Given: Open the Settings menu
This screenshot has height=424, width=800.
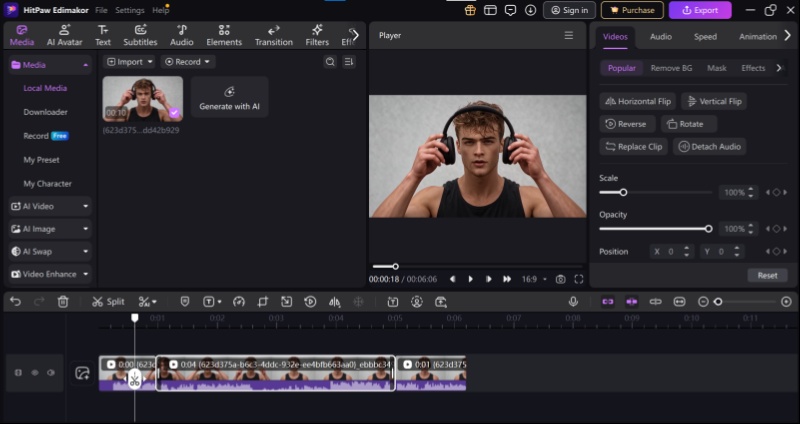Looking at the screenshot, I should (x=130, y=10).
